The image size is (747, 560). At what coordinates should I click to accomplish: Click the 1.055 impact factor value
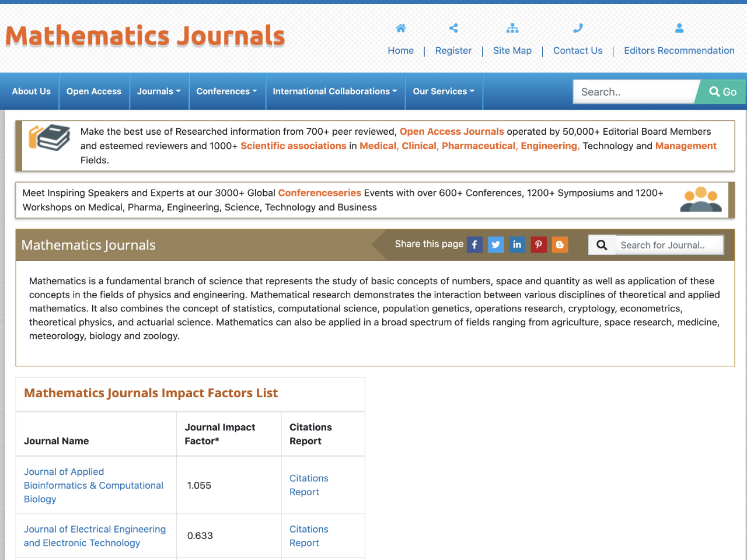point(199,485)
